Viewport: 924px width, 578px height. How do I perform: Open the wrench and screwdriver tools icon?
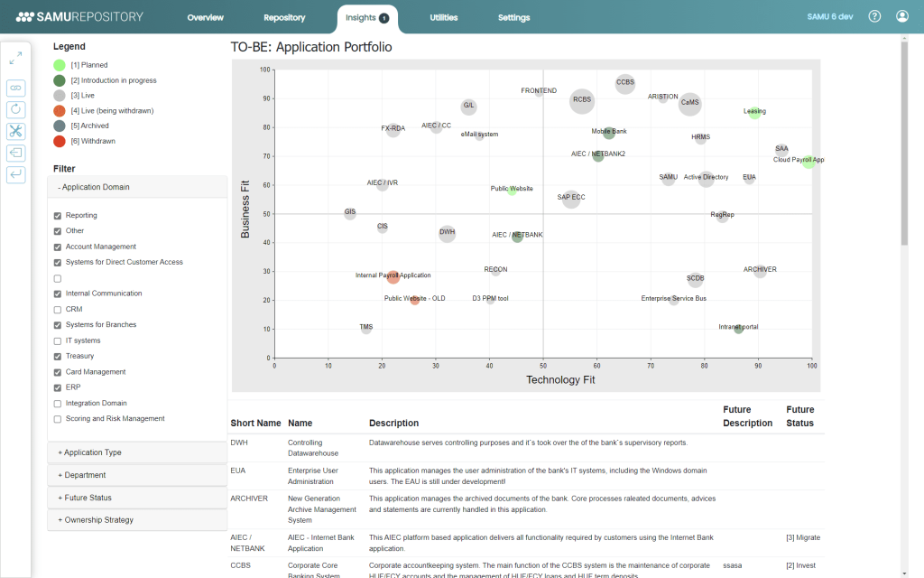pos(15,131)
